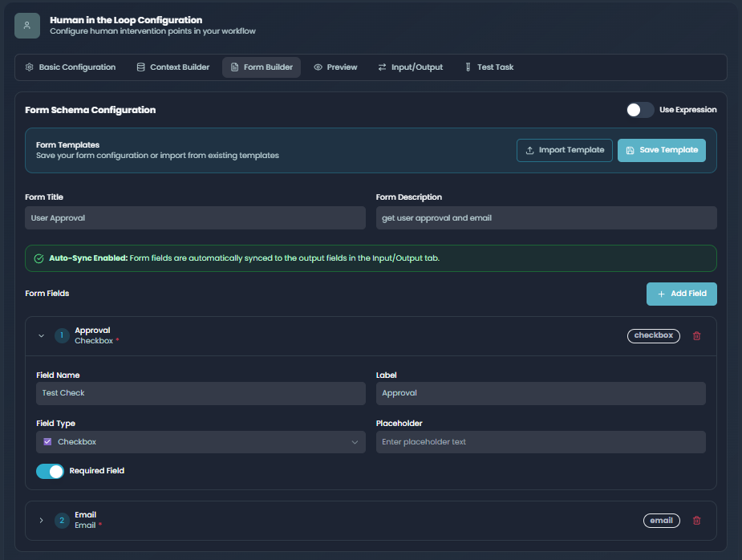Click the gear icon on Basic Configuration tab

coord(30,67)
